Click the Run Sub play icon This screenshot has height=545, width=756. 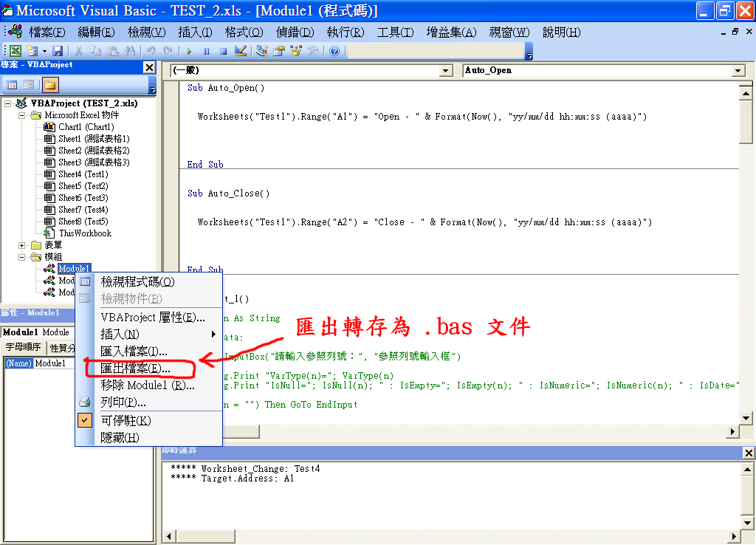[x=189, y=51]
